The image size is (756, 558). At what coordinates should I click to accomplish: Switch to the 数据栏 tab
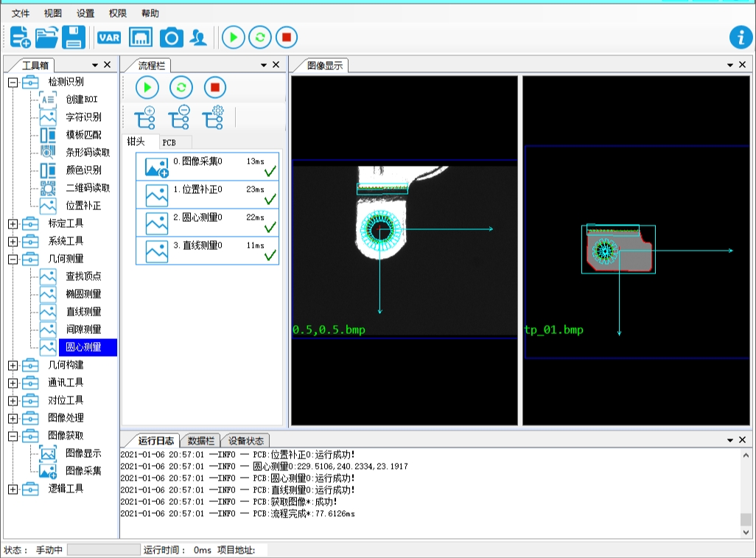pos(200,441)
